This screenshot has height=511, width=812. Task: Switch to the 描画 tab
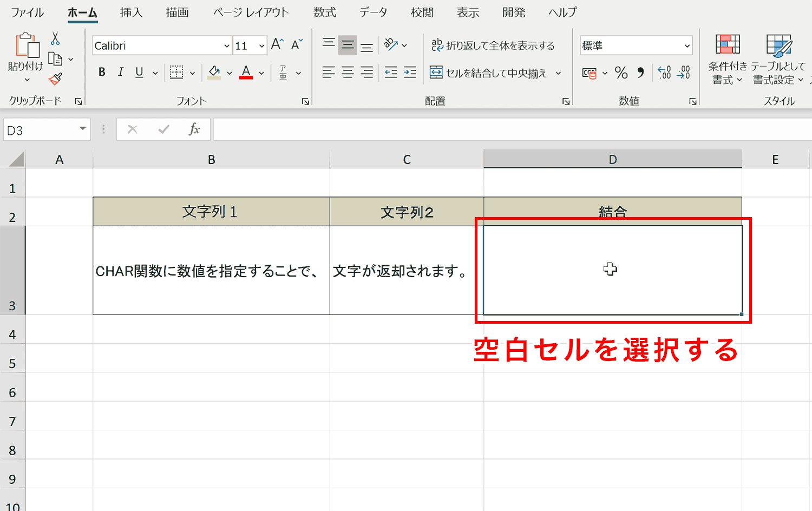(x=178, y=12)
